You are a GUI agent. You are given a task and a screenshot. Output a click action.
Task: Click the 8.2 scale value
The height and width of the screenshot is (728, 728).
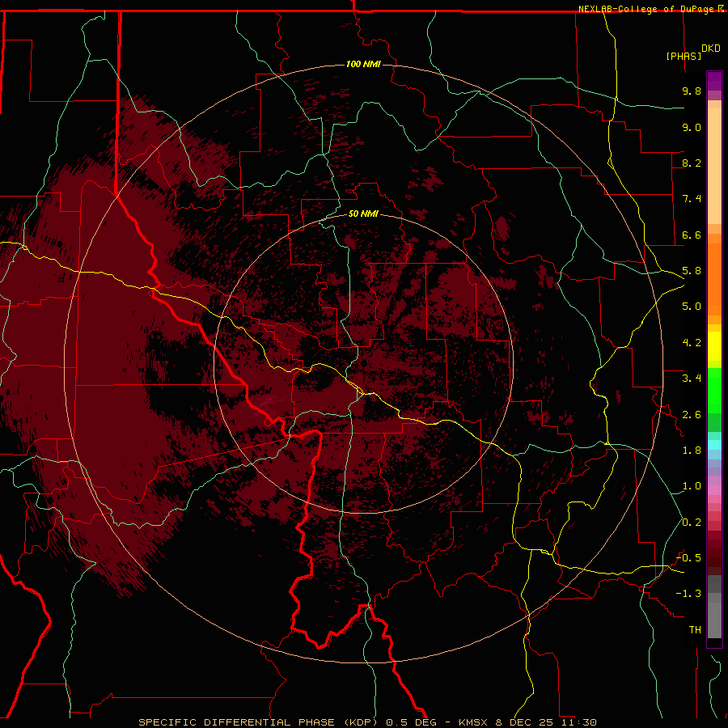[692, 163]
